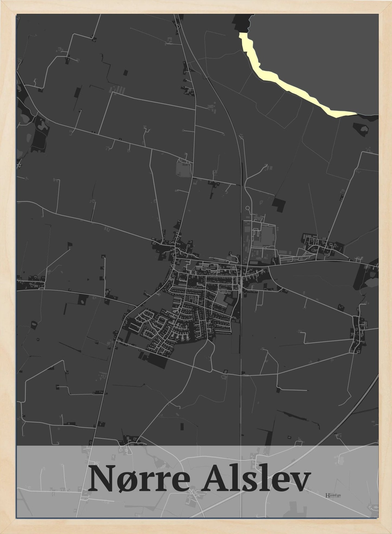Click the small circular roundabout north of town

(247, 209)
